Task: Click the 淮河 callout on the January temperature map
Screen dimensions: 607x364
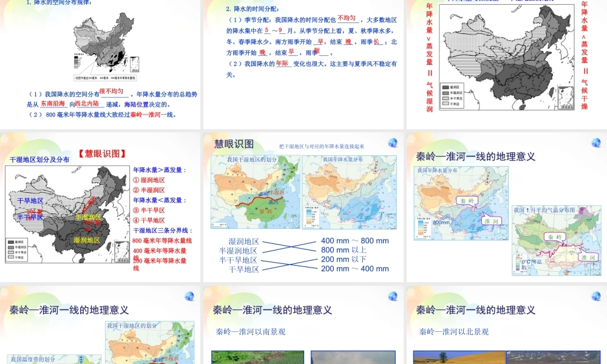Action: (588, 257)
